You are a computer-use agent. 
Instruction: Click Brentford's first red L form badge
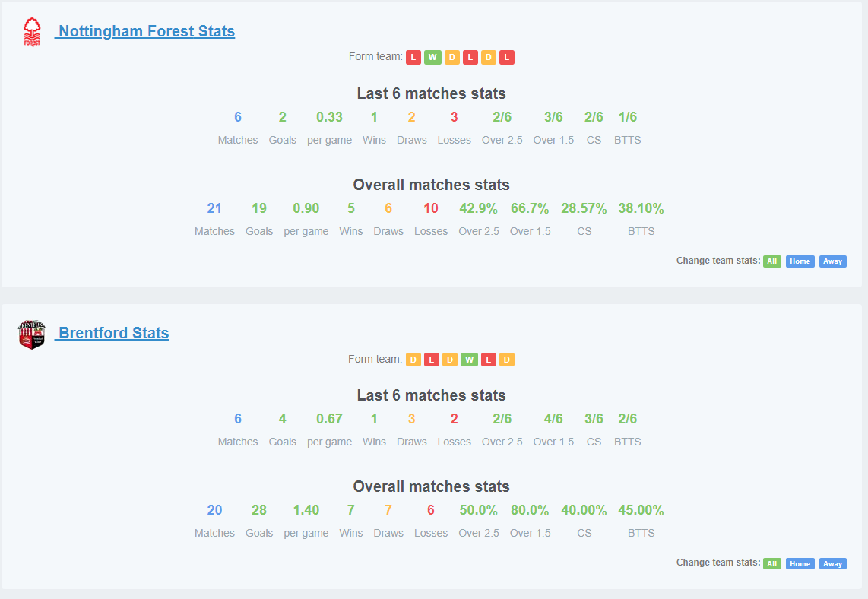tap(431, 360)
